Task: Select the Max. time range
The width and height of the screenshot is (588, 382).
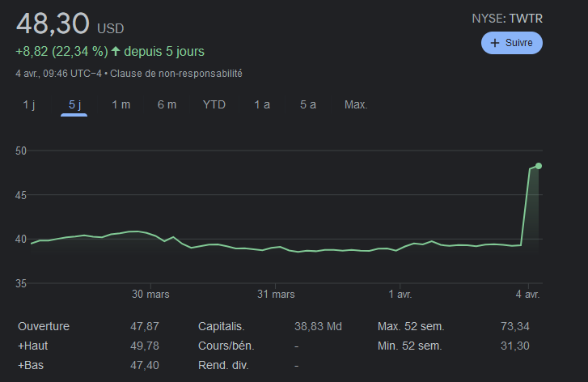Action: (x=356, y=104)
